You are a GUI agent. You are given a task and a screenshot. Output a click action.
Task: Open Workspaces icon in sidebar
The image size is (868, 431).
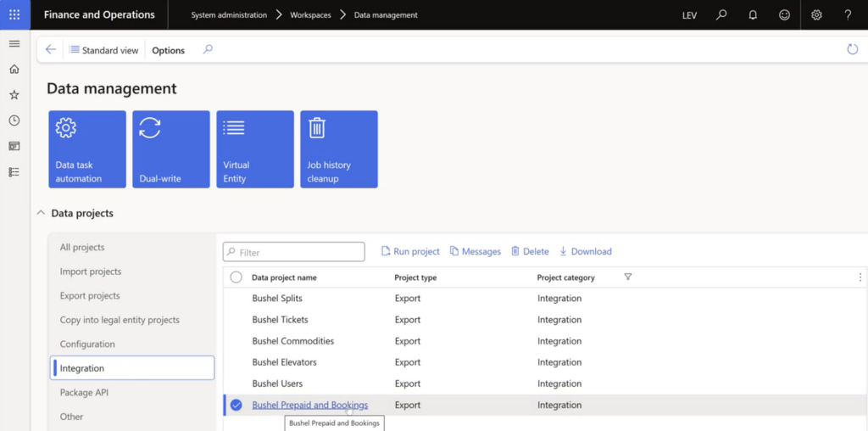(x=14, y=146)
